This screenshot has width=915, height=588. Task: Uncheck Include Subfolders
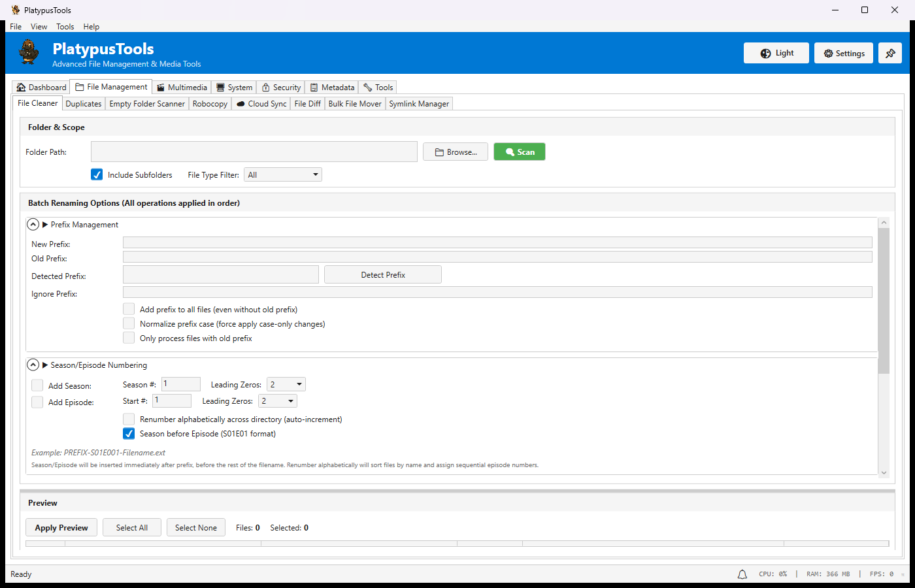pos(97,174)
